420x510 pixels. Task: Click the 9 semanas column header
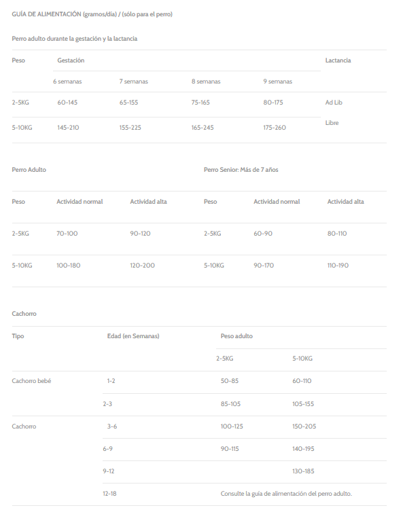click(277, 81)
